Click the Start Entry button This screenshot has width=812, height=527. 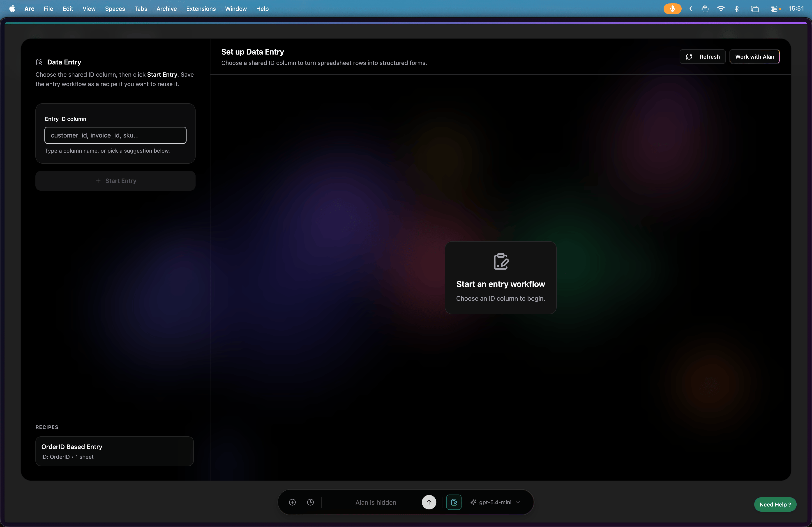115,181
